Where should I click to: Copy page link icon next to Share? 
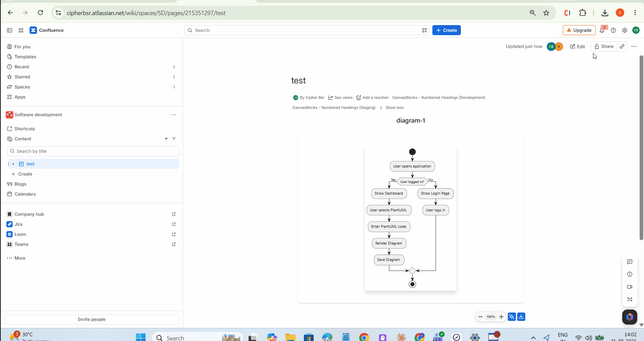pyautogui.click(x=622, y=46)
